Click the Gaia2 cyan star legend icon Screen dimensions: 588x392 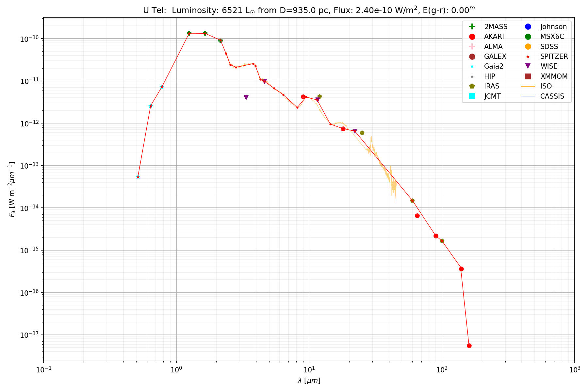click(472, 66)
